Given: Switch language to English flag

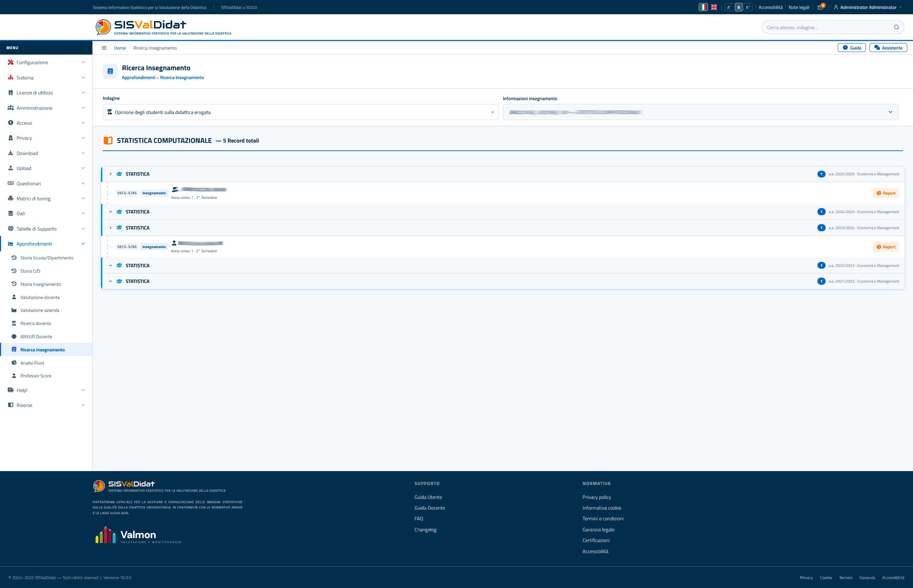Looking at the screenshot, I should point(714,7).
